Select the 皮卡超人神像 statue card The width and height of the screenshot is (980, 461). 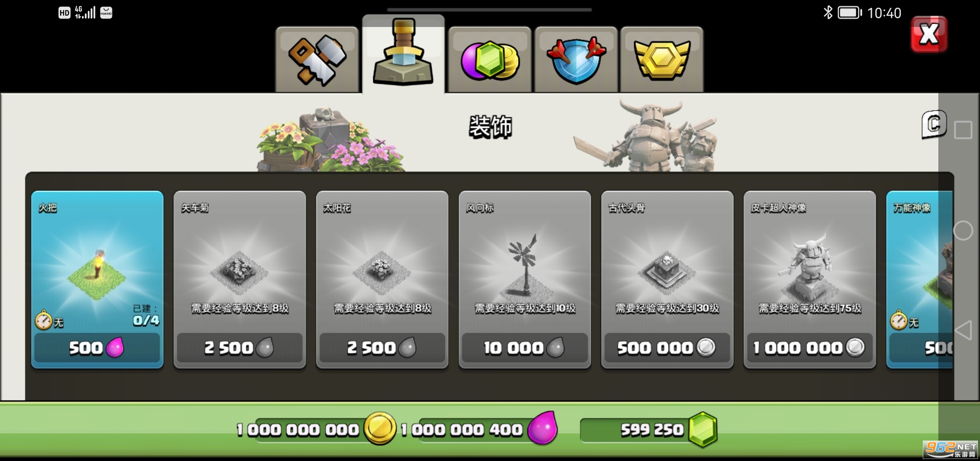(x=810, y=280)
